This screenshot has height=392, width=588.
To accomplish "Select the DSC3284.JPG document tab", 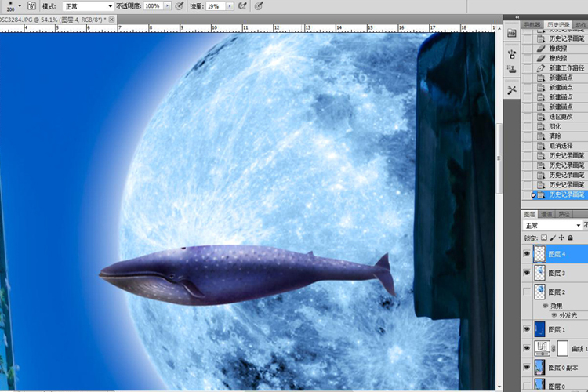I will (x=53, y=20).
